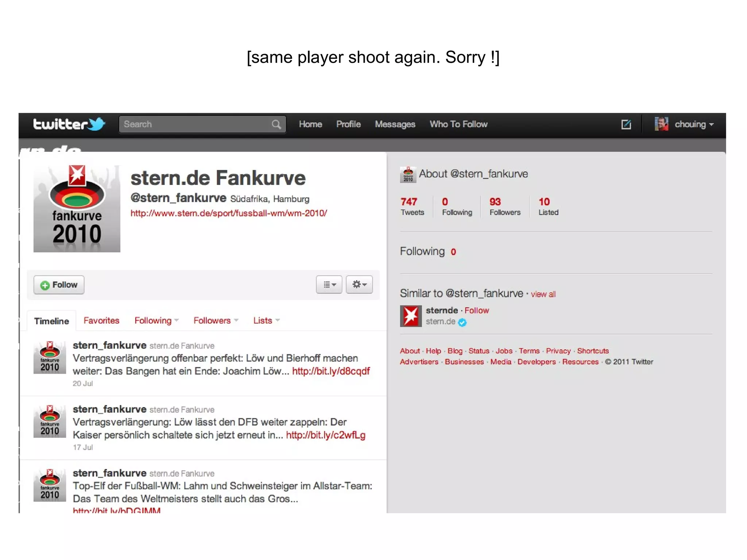Click the fankurve 2010 profile picture
The width and height of the screenshot is (747, 560).
point(77,208)
